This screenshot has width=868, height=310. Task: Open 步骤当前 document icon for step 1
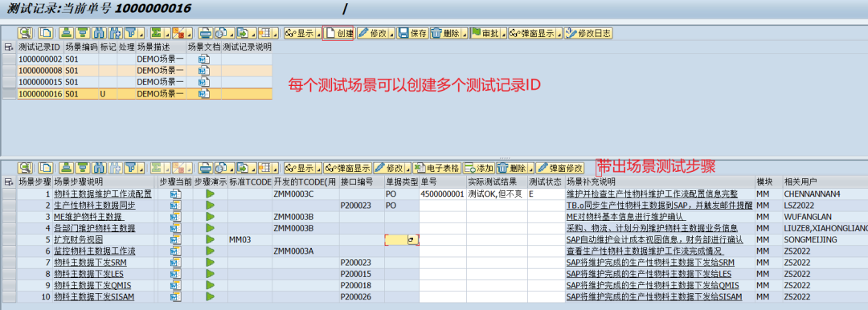coord(176,194)
